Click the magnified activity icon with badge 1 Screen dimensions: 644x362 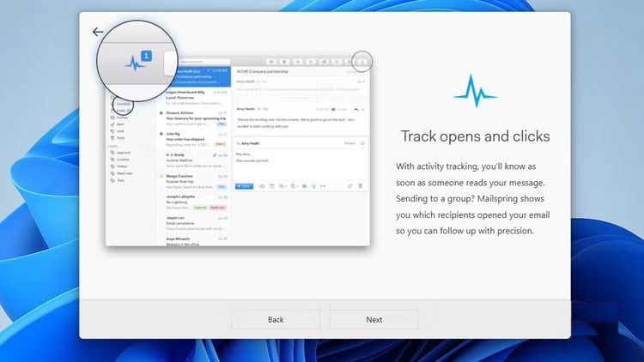point(136,62)
